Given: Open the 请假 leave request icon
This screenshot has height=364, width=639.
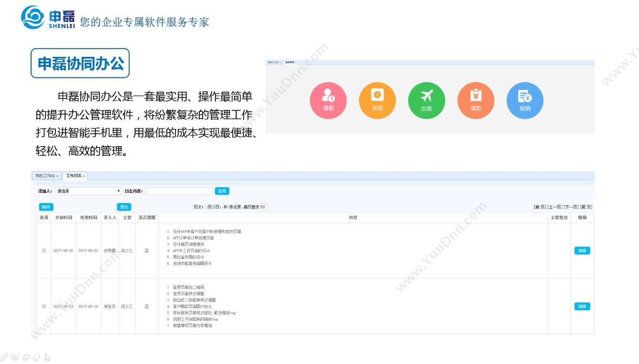Looking at the screenshot, I should point(328,101).
